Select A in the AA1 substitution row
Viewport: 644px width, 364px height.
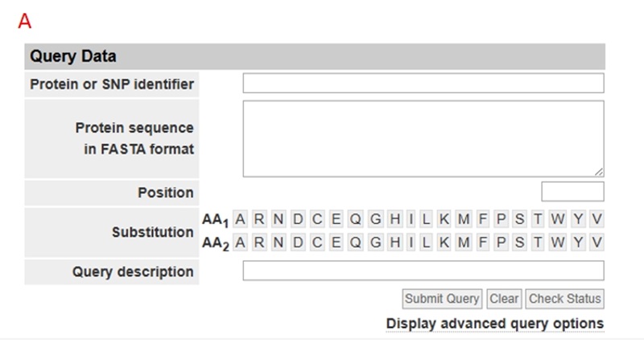pos(240,219)
